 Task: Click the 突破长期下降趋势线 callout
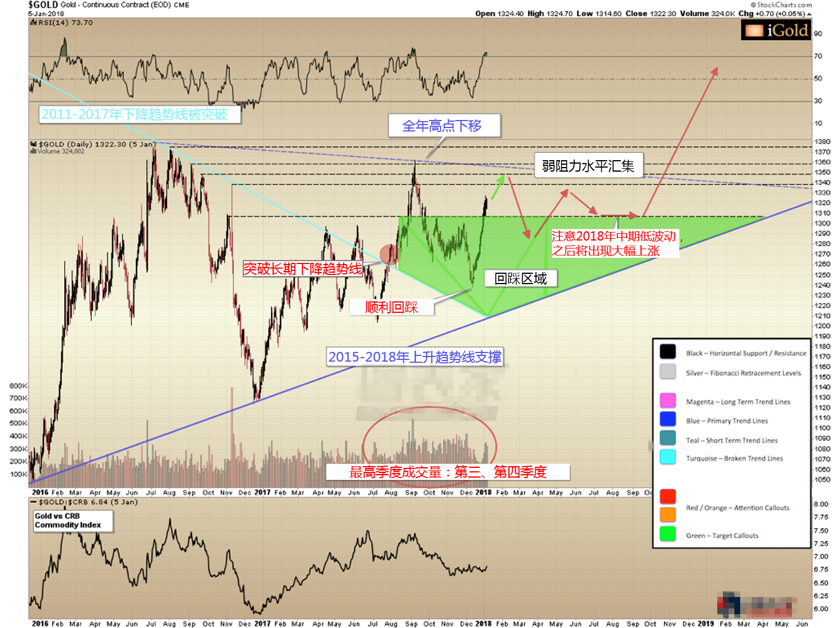302,269
